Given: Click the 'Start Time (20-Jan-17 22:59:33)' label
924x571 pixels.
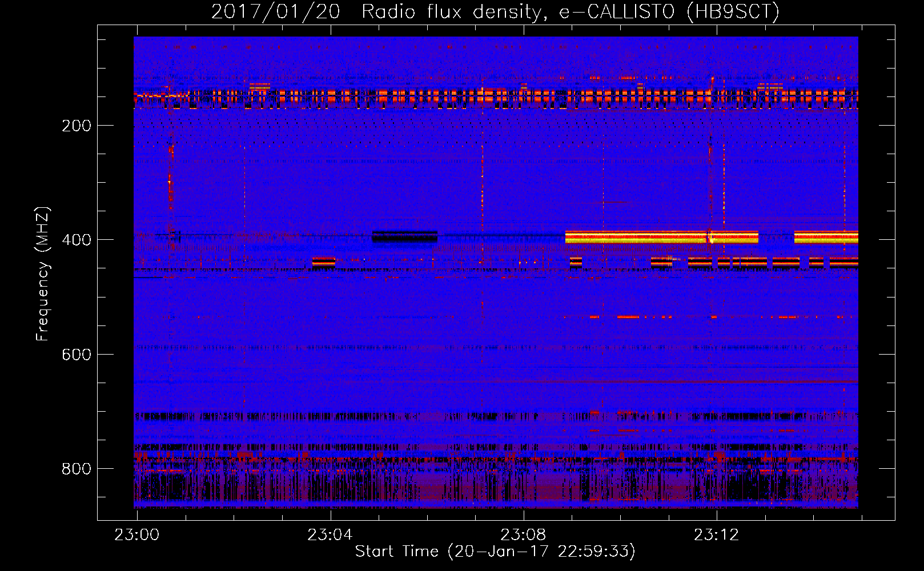Looking at the screenshot, I should coord(495,552).
